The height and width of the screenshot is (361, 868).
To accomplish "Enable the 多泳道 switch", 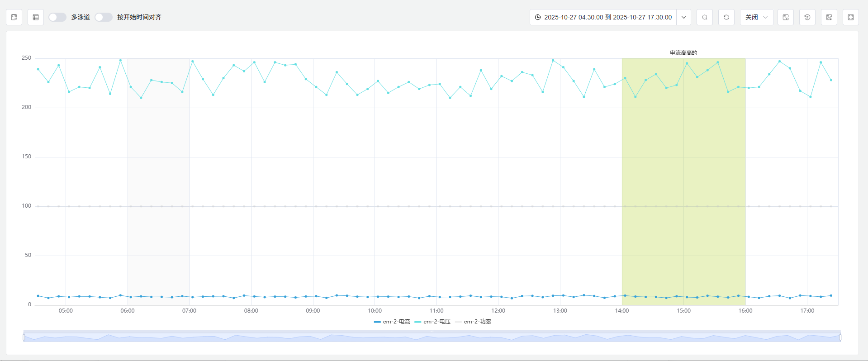I will (57, 17).
